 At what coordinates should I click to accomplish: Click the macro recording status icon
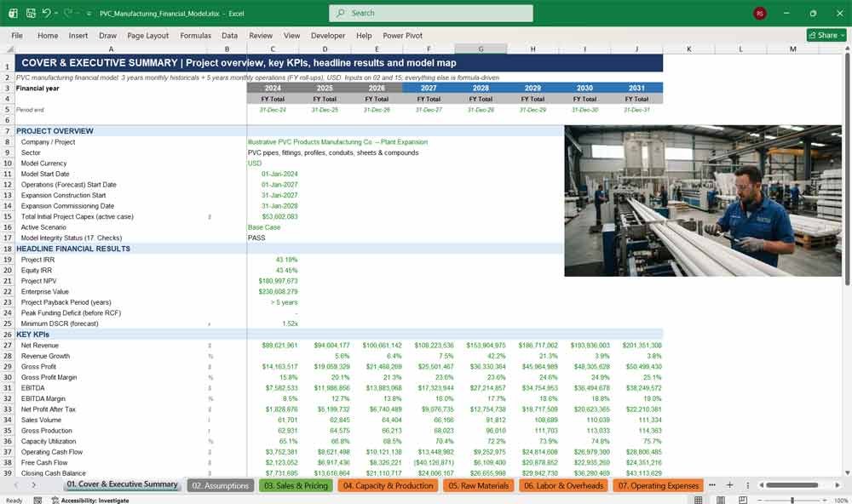(x=37, y=501)
